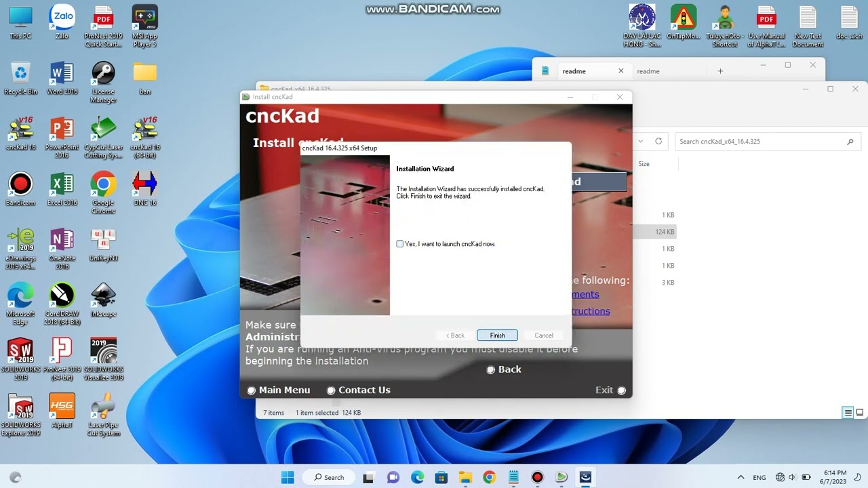This screenshot has width=868, height=488.
Task: Show hidden tray icons chevron
Action: 741,477
